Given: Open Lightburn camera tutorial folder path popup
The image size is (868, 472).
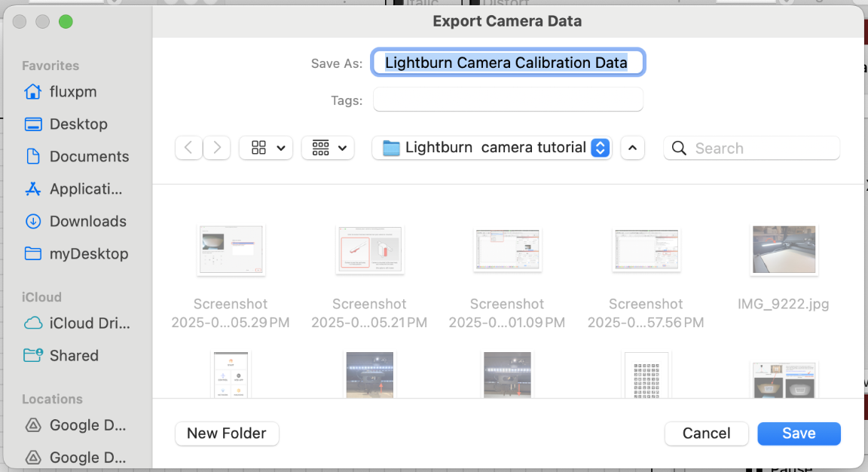Looking at the screenshot, I should point(492,148).
